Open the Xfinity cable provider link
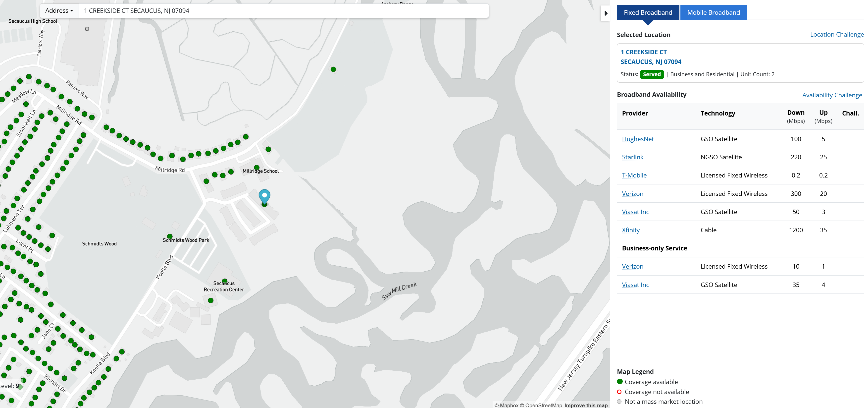 coord(630,230)
